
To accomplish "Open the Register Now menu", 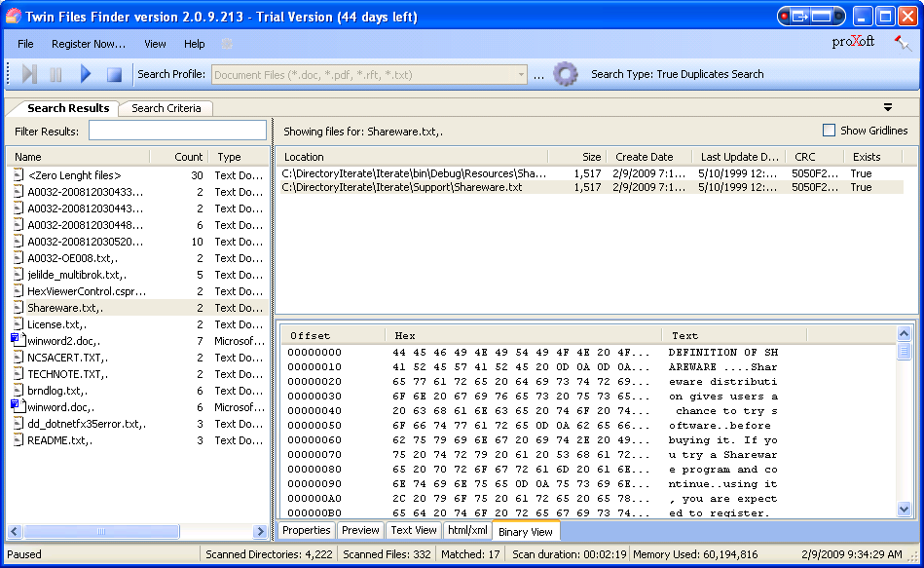I will pos(89,44).
